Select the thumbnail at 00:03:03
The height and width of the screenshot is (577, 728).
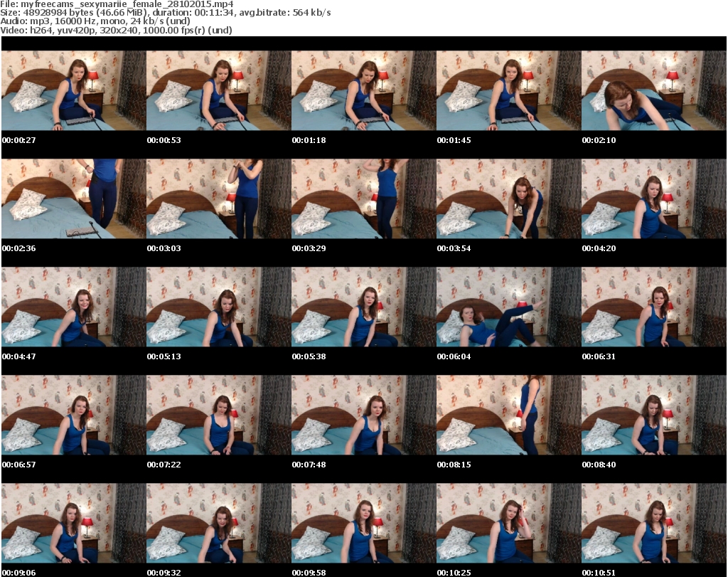tap(219, 198)
